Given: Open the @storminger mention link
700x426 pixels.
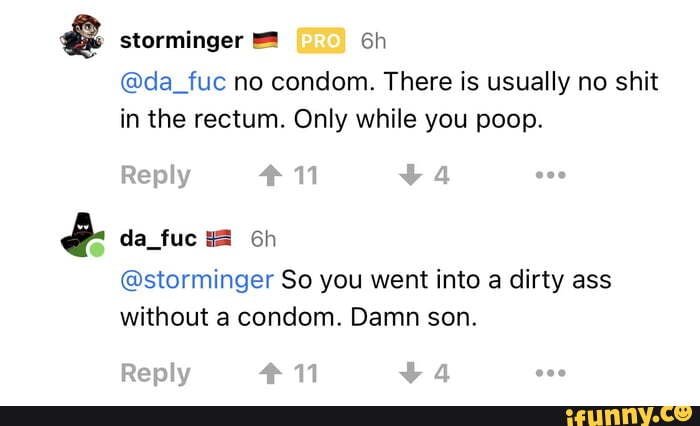Looking at the screenshot, I should point(196,279).
